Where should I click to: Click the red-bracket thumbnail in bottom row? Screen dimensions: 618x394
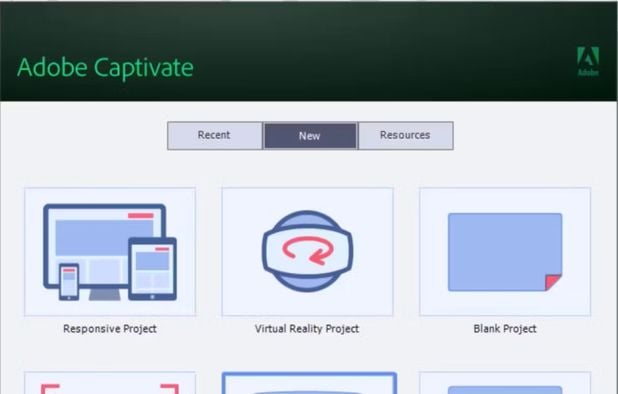110,383
